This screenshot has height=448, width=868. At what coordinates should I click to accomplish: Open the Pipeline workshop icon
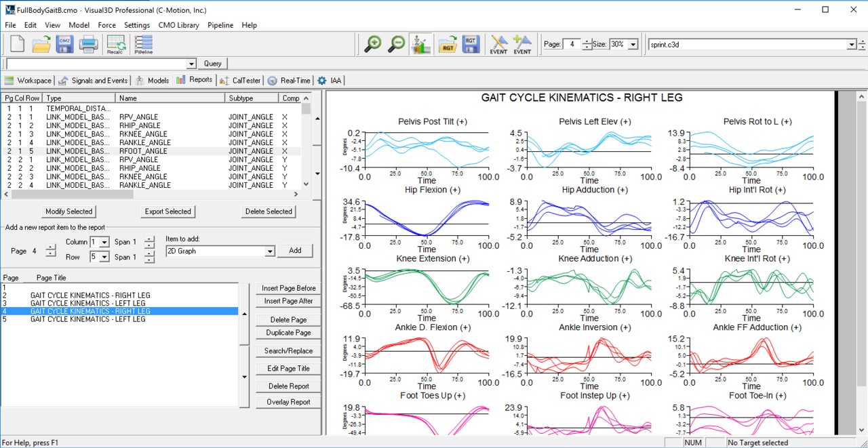point(143,44)
